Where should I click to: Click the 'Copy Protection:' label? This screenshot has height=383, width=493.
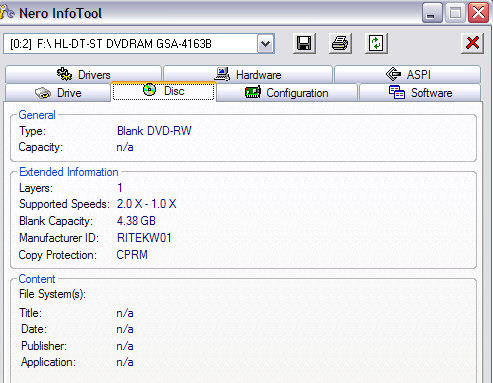pos(58,255)
